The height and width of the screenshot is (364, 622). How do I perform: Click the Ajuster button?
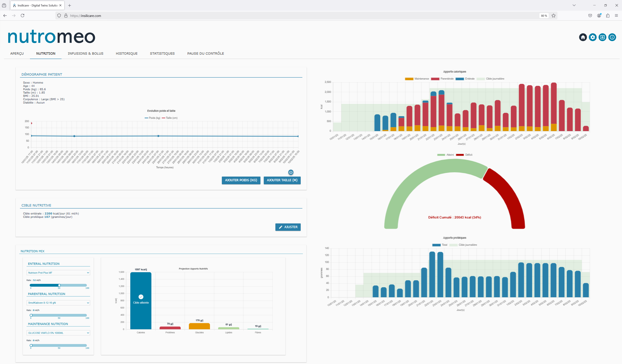pyautogui.click(x=288, y=227)
